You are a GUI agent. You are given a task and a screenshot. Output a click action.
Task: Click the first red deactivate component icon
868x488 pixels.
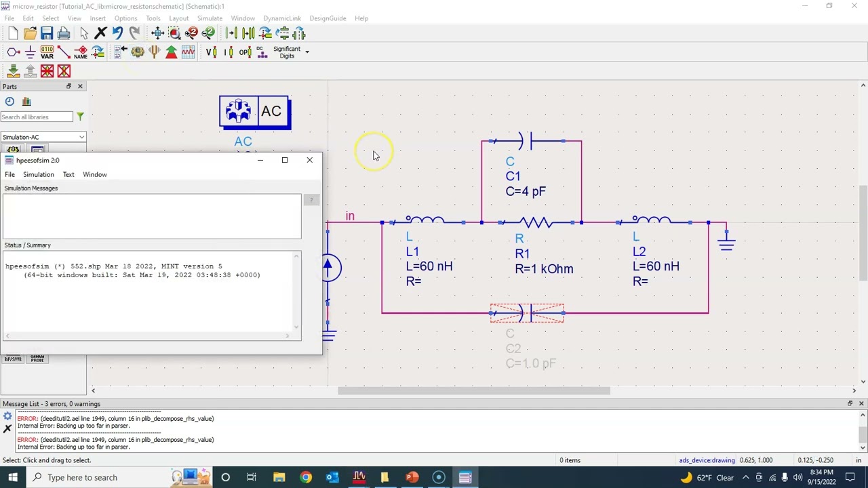(47, 70)
